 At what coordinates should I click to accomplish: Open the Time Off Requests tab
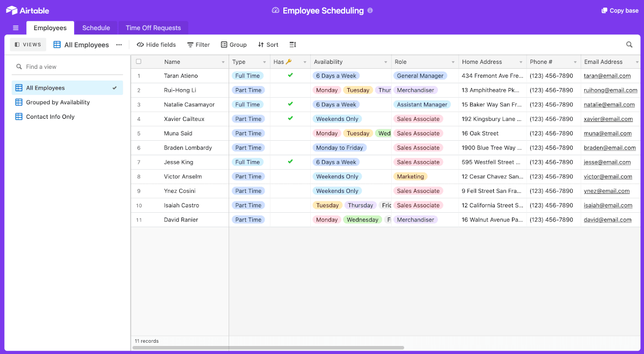coord(153,28)
